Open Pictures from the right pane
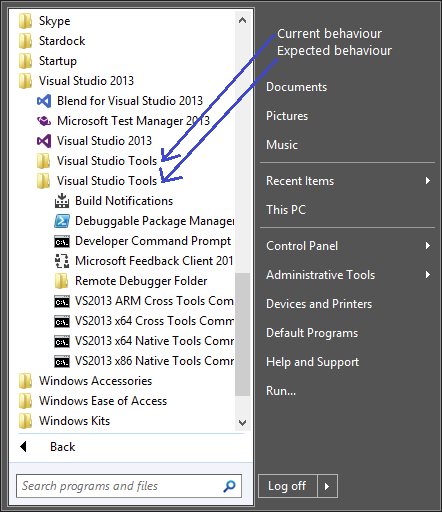The width and height of the screenshot is (442, 513). 287,116
